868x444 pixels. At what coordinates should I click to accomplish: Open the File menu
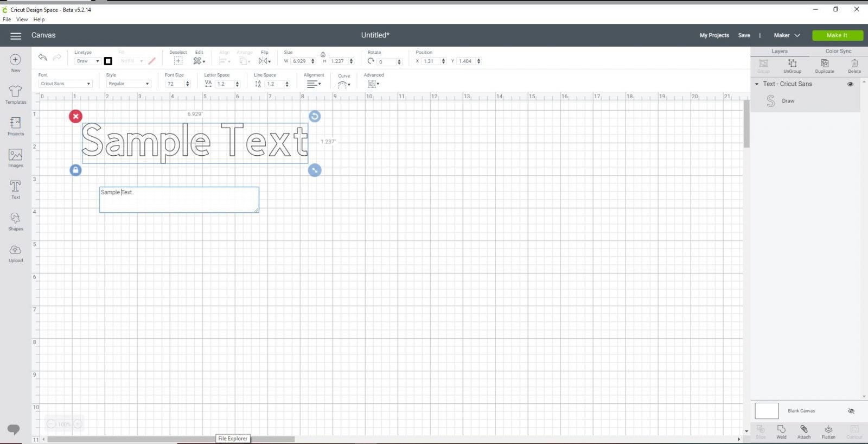pyautogui.click(x=7, y=19)
